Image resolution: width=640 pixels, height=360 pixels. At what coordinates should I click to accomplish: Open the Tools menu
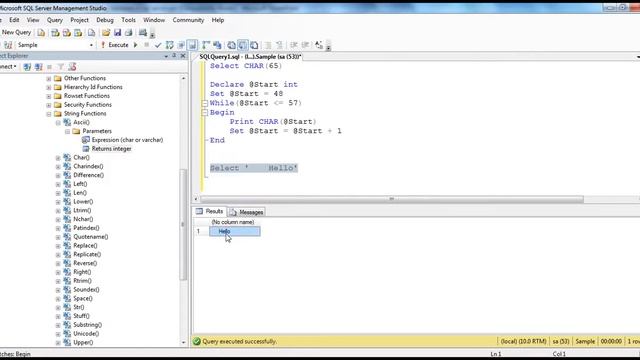(x=128, y=20)
